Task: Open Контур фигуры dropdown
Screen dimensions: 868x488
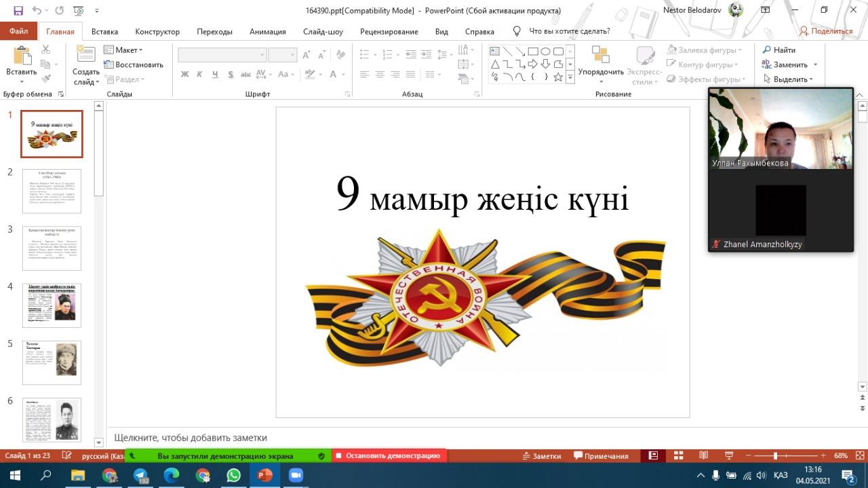Action: point(705,64)
